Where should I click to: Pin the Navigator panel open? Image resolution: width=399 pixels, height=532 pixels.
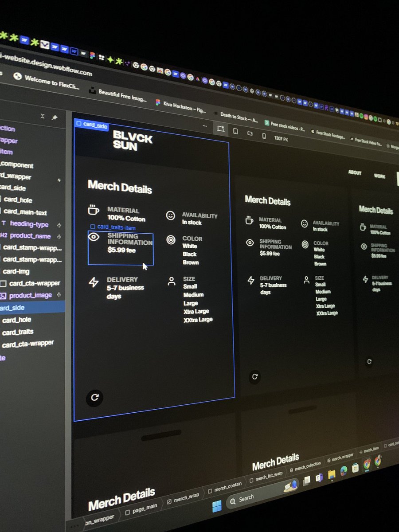(55, 117)
